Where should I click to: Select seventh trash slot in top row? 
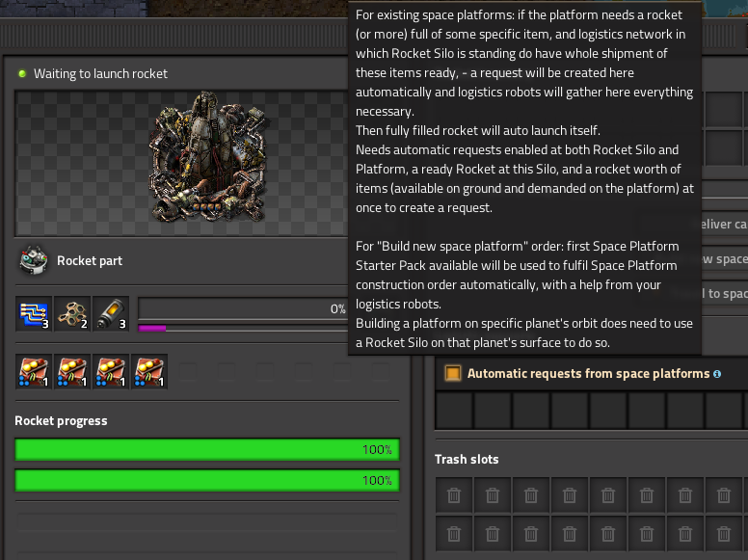685,495
